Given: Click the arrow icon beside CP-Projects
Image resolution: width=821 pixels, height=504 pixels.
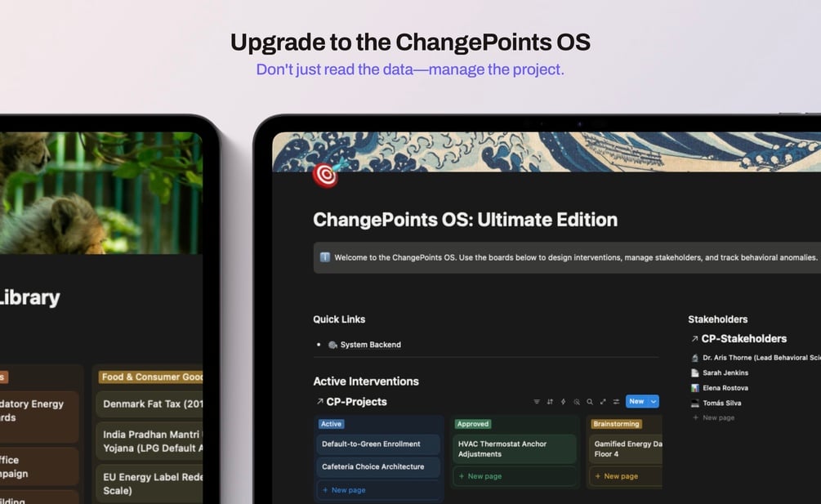Looking at the screenshot, I should [x=319, y=401].
